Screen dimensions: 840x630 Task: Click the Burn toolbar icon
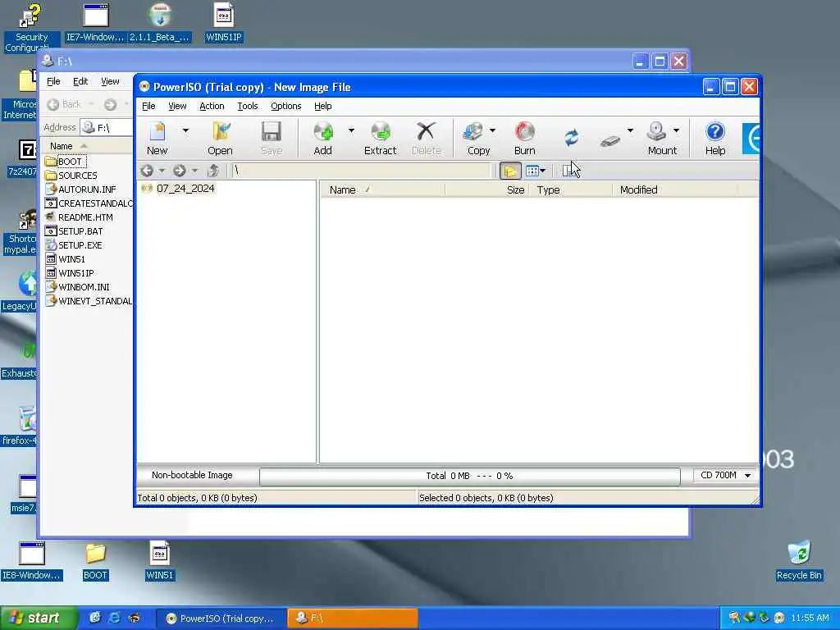pyautogui.click(x=524, y=138)
